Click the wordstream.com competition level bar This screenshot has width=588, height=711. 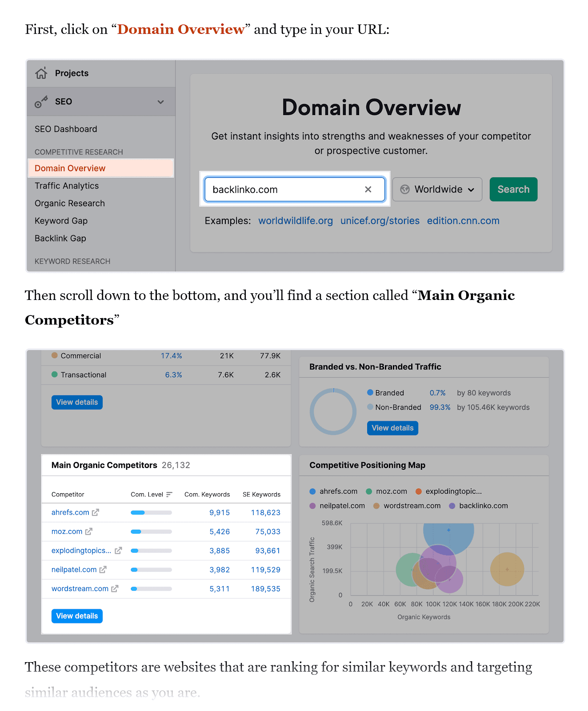point(151,589)
